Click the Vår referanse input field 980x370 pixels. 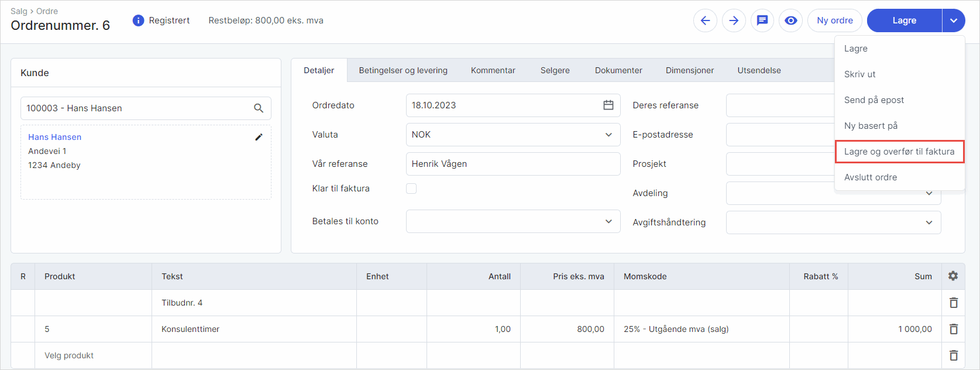[x=513, y=164]
